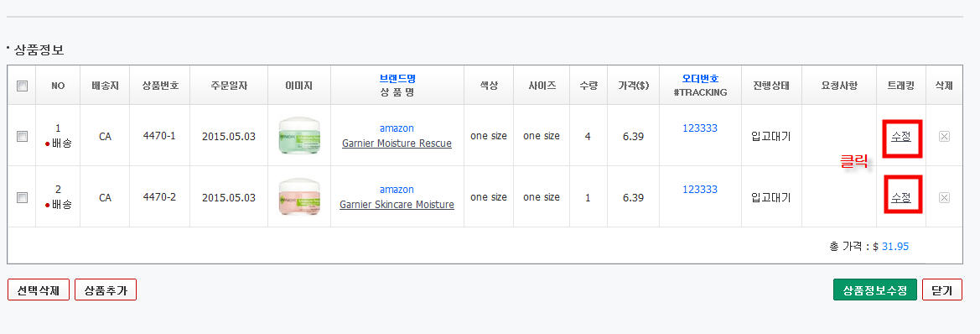Image resolution: width=980 pixels, height=334 pixels.
Task: Click the 입고대기 status in row 4470-2
Action: pyautogui.click(x=770, y=198)
